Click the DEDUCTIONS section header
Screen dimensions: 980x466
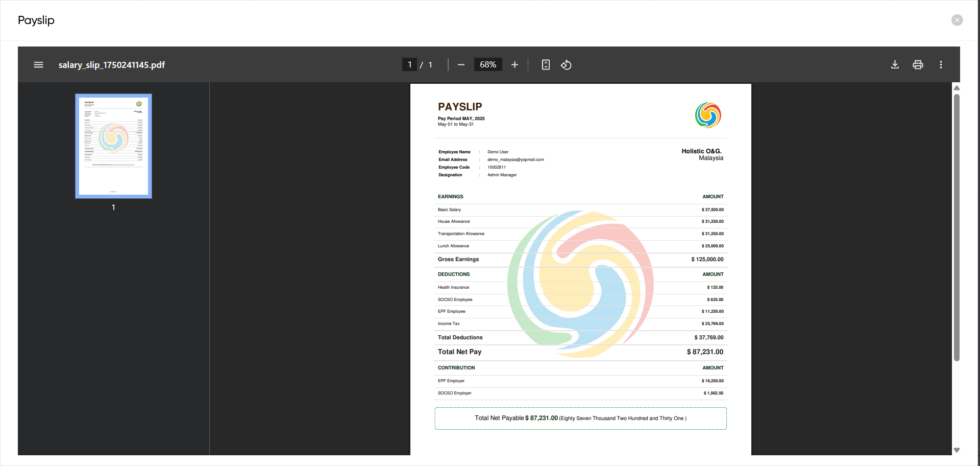pos(454,274)
